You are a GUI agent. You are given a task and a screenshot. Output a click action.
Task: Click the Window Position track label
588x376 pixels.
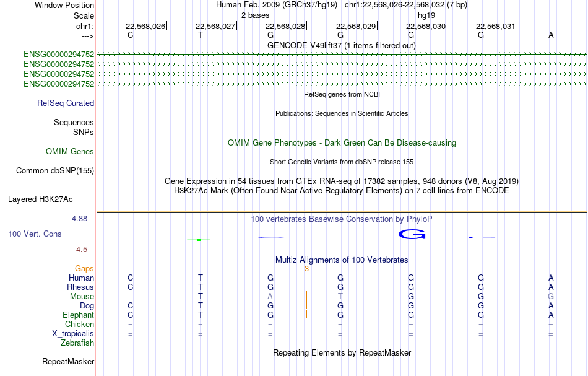64,5
